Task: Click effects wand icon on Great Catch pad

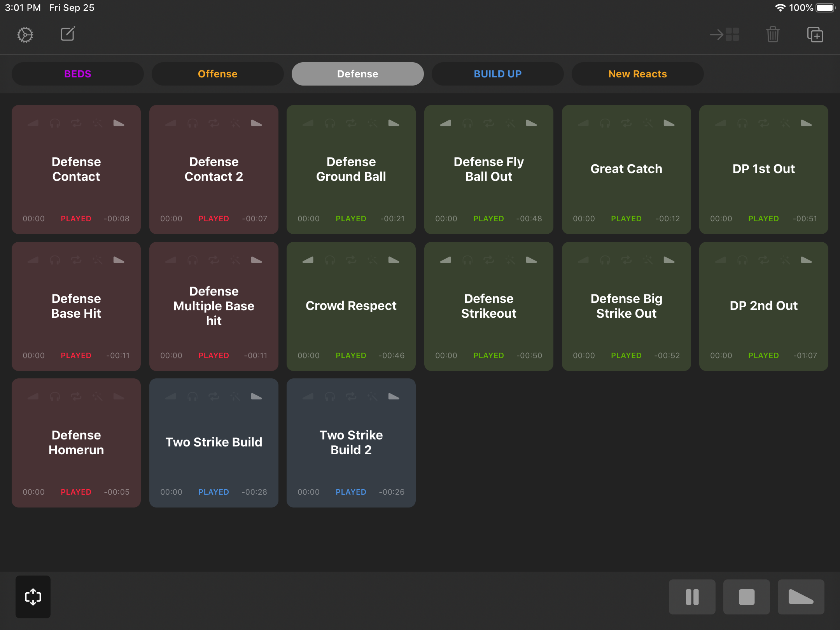Action: click(x=648, y=123)
